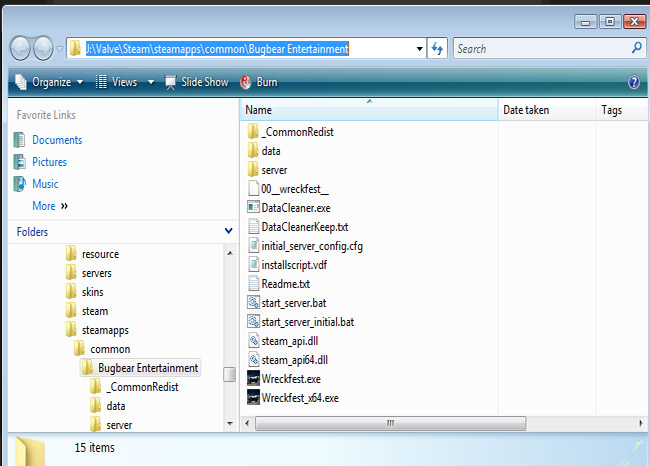
Task: Open Pictures favorite link
Action: point(49,162)
